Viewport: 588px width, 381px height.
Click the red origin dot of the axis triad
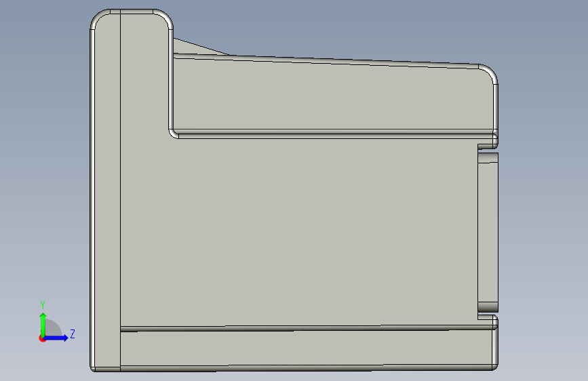tap(41, 338)
